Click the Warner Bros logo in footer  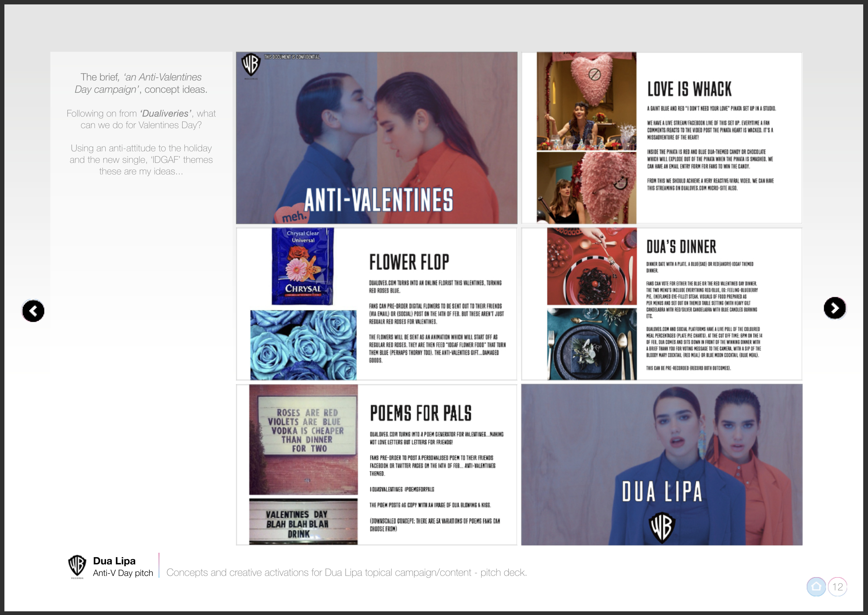click(77, 565)
